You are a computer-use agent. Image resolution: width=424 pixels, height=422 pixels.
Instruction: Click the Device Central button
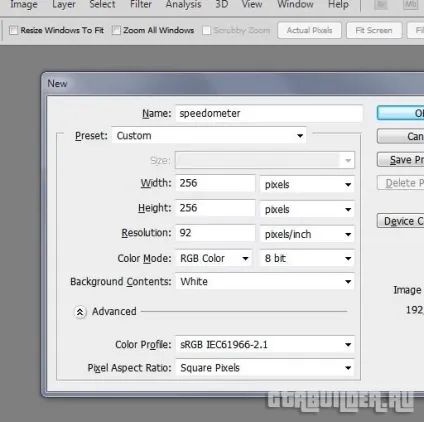[401, 221]
